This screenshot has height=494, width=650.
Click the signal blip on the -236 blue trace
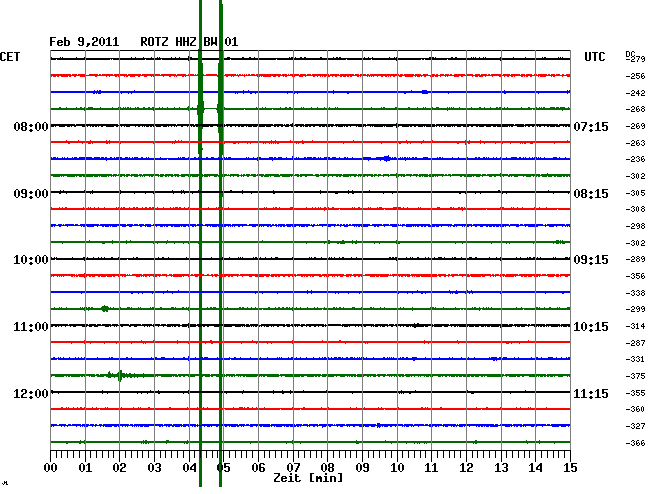[387, 158]
